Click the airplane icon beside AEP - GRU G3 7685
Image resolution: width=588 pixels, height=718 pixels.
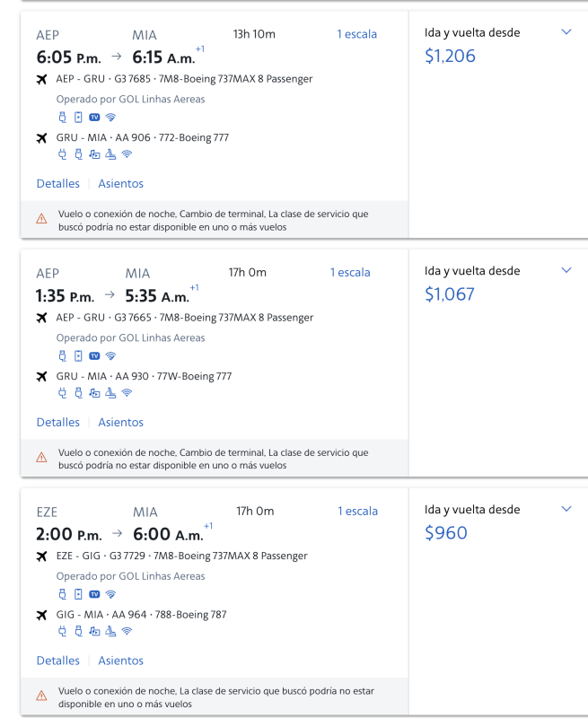[x=41, y=80]
